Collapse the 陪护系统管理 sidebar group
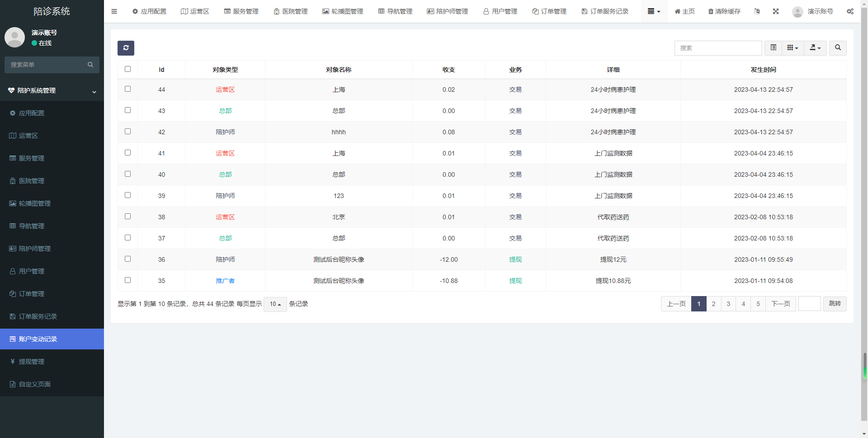Screen dimensions: 868x438 pos(52,90)
